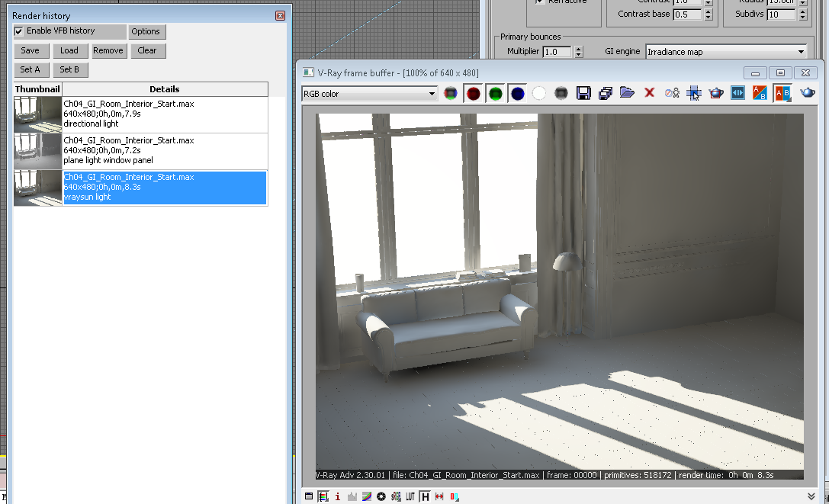
Task: Minimize the V-Ray frame buffer window
Action: 755,72
